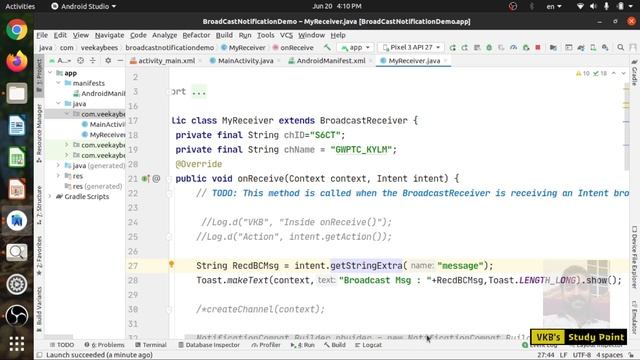The image size is (640, 360).
Task: Toggle the Favorites side panel
Action: point(39,256)
